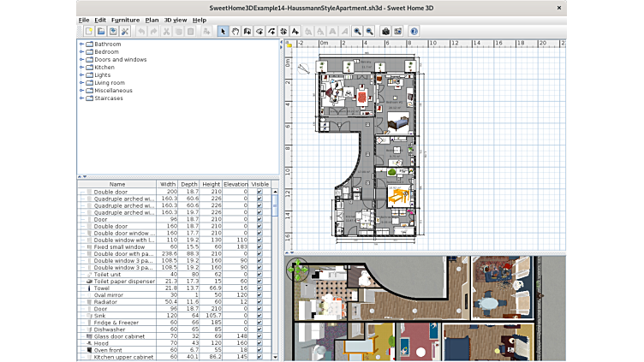Expand the Bathroom catalog category
The image size is (644, 362).
[81, 44]
